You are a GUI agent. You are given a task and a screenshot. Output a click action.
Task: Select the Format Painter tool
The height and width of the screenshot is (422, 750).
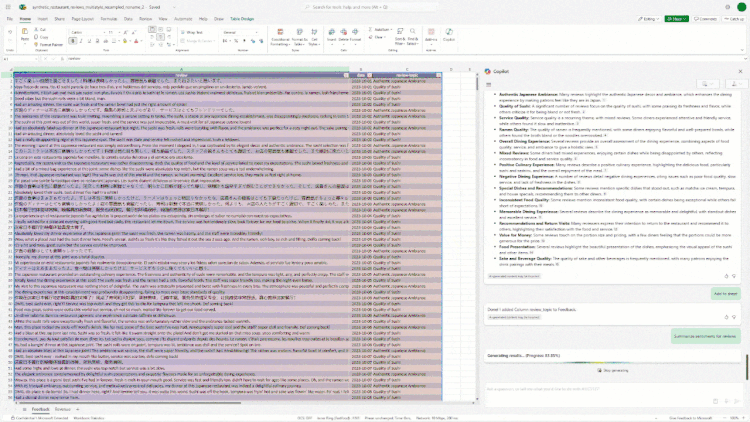(48, 44)
